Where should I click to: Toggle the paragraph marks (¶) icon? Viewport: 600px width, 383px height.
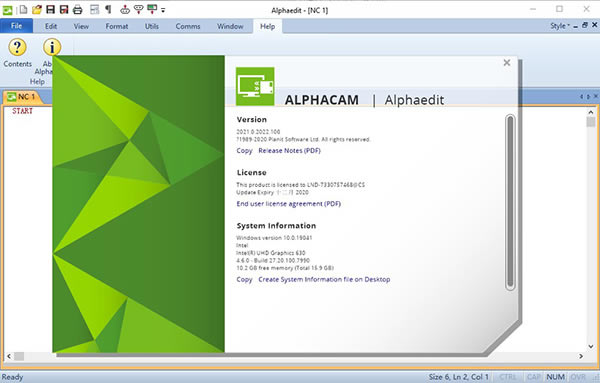[x=108, y=10]
